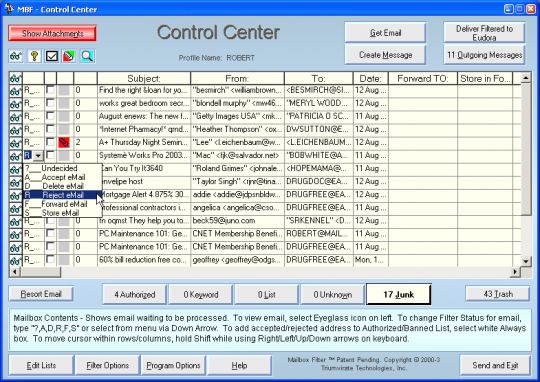Tick the Always checkbox for the '60% bill reduction' row

coord(50,259)
